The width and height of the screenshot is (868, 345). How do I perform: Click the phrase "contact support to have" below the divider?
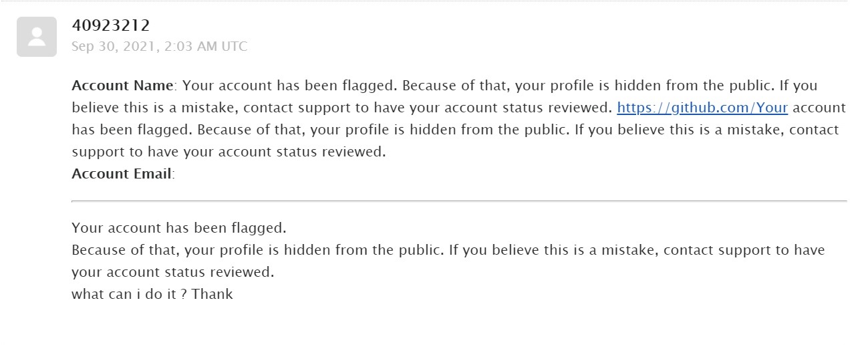coord(744,250)
